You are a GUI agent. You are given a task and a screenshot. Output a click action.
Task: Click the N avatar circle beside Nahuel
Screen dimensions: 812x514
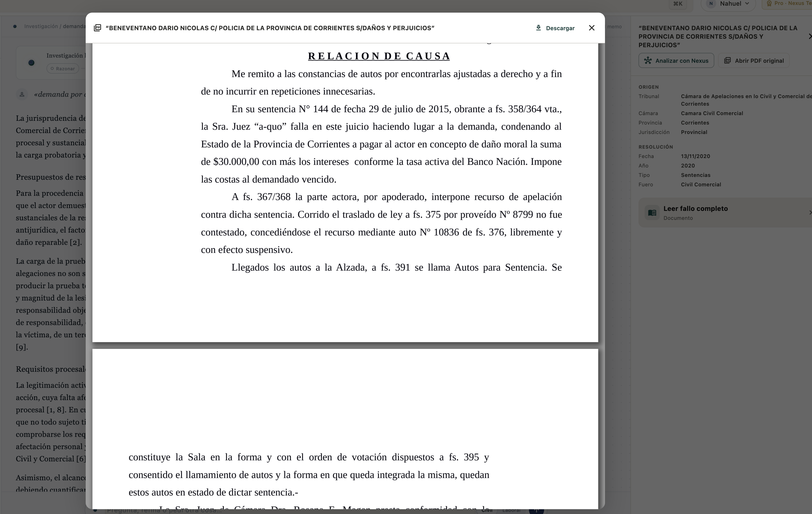[711, 3]
